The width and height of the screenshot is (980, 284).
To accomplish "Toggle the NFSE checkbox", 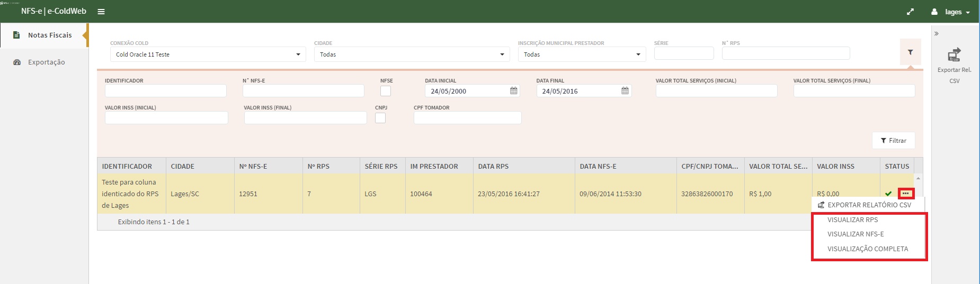I will (386, 91).
